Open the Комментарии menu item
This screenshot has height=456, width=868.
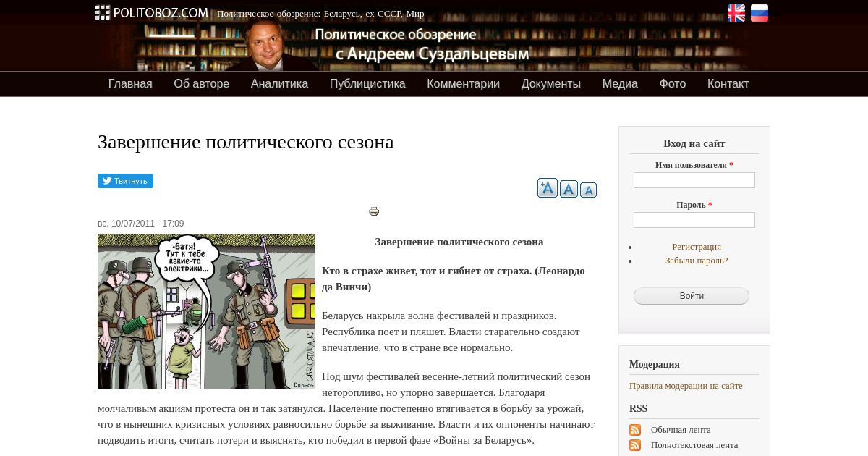tap(463, 84)
